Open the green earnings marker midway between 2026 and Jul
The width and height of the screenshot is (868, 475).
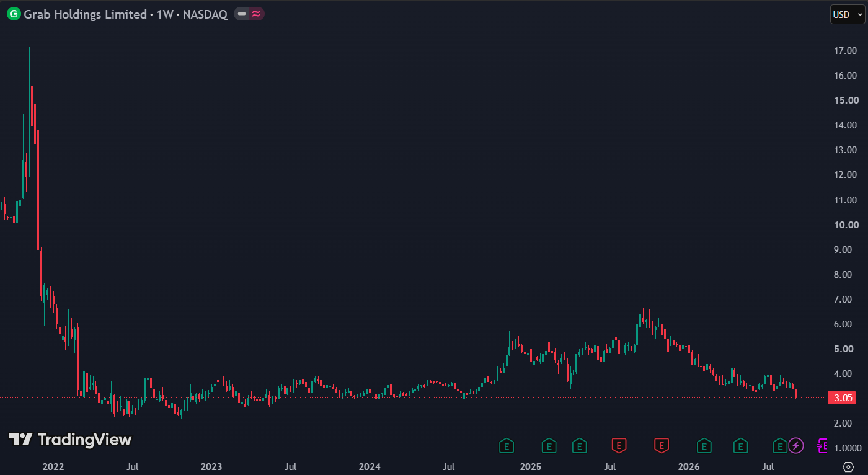click(740, 445)
